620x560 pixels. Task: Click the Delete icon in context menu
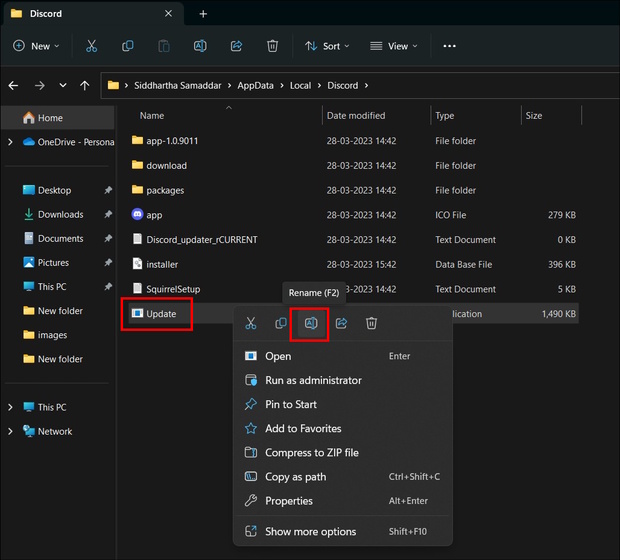[371, 323]
